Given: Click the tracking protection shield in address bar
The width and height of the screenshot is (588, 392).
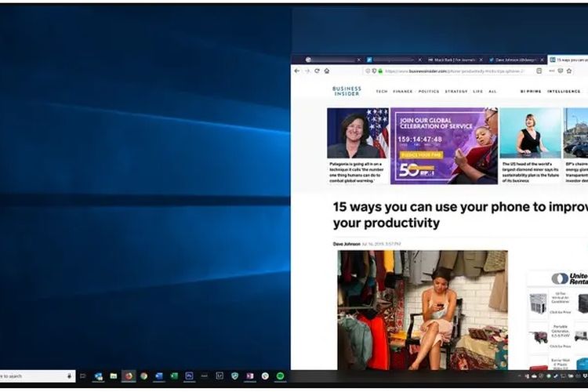Looking at the screenshot, I should coord(374,71).
